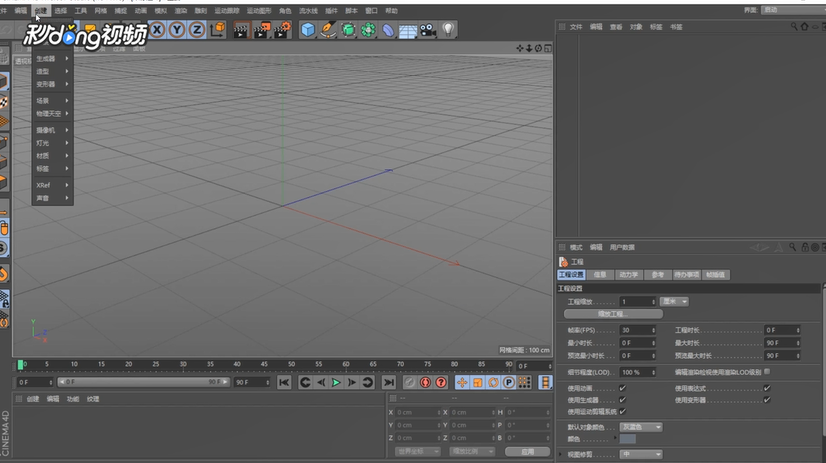Add a cube primitive object
Screen dimensions: 826x463
(x=308, y=30)
